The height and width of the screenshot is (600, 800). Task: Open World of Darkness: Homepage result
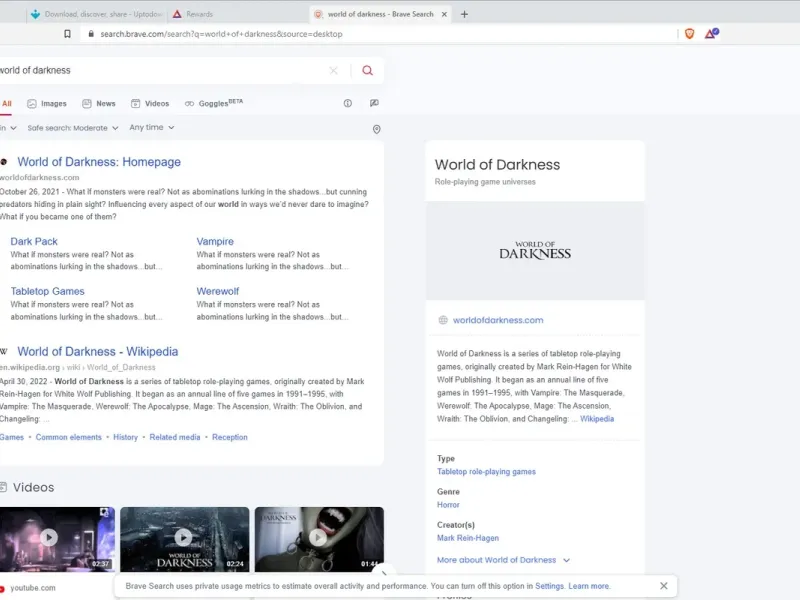click(99, 162)
